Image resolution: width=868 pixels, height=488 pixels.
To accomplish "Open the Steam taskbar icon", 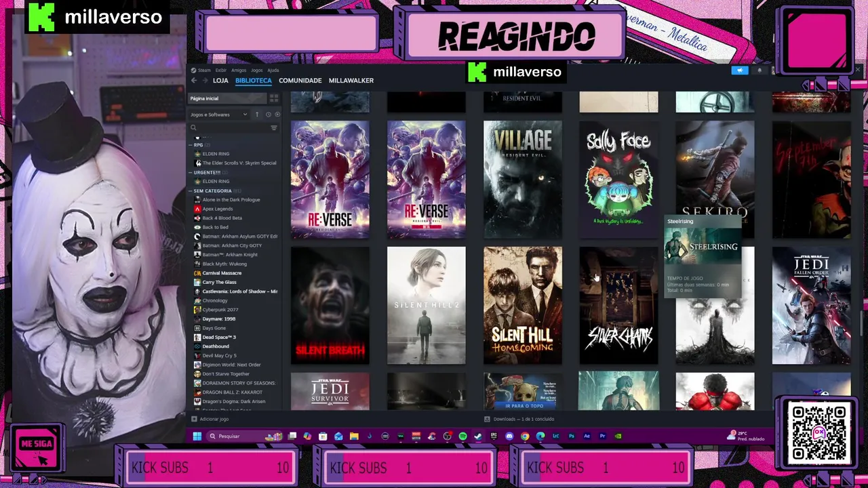I will [x=478, y=436].
